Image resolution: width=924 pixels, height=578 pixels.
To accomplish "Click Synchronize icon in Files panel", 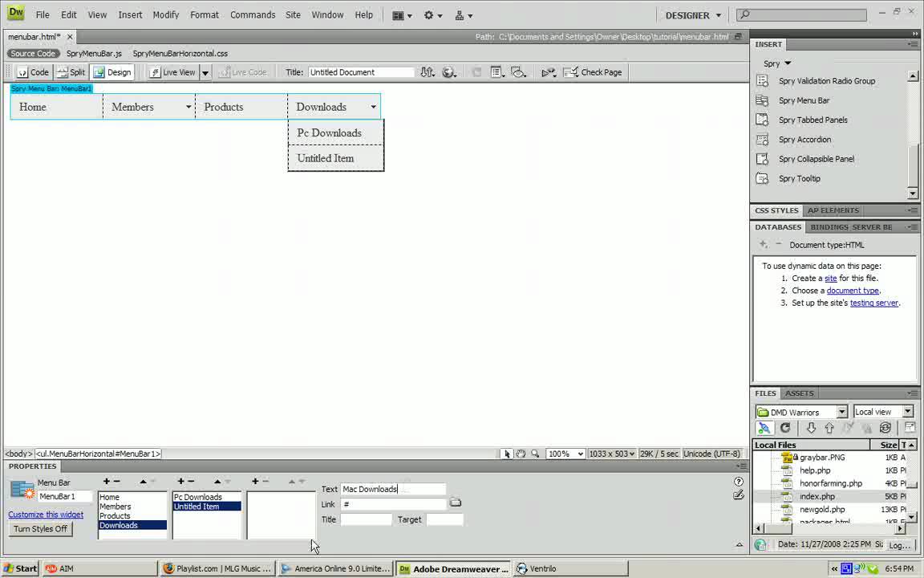I will click(885, 428).
